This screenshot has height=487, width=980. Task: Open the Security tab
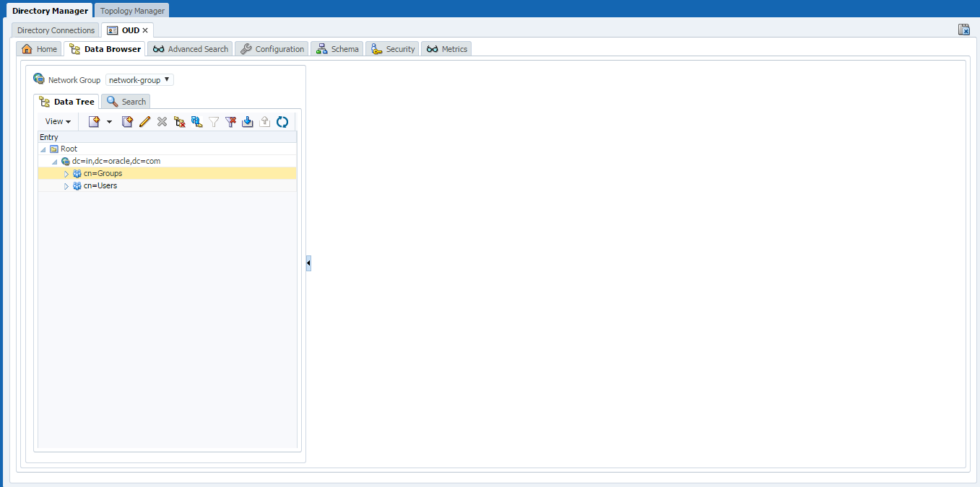pos(392,49)
